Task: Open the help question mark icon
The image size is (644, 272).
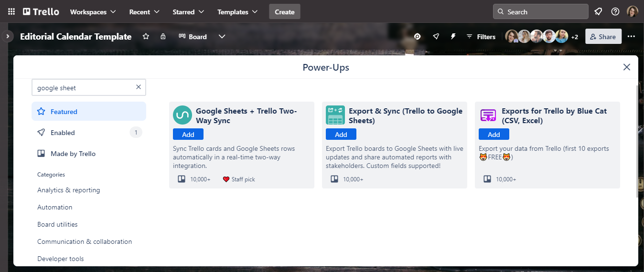Action: 615,12
